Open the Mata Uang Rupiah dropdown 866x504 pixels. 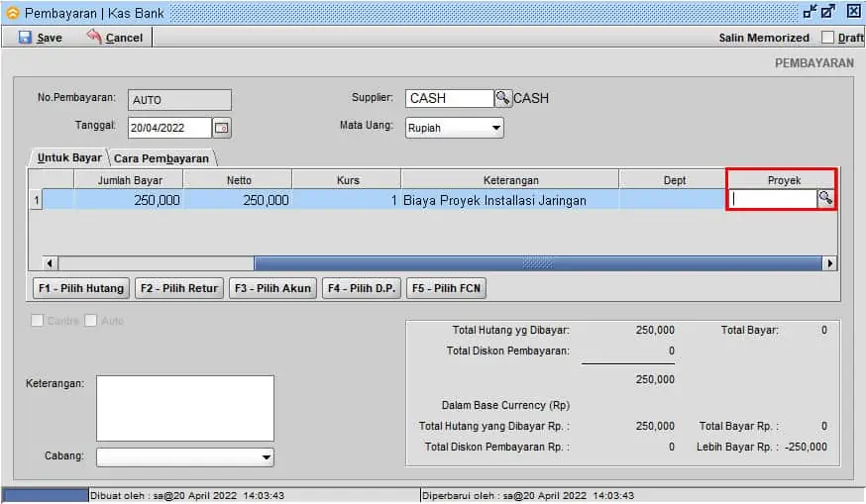[x=495, y=128]
